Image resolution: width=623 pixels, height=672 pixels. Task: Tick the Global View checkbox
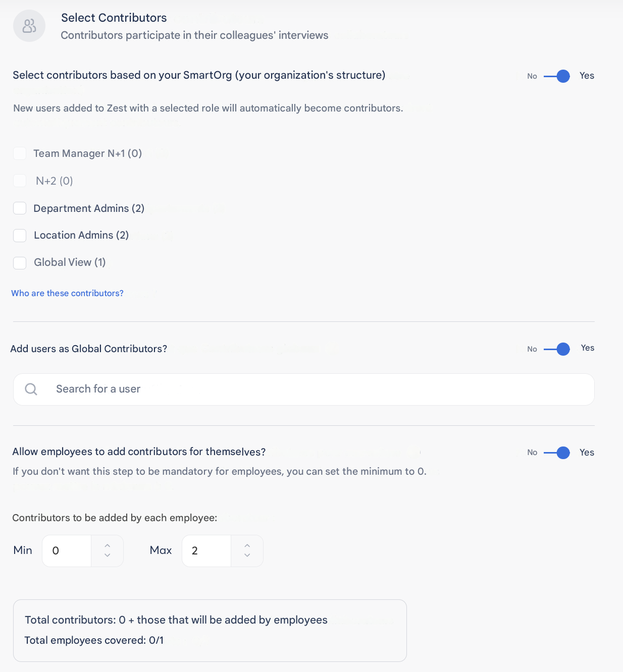point(20,262)
